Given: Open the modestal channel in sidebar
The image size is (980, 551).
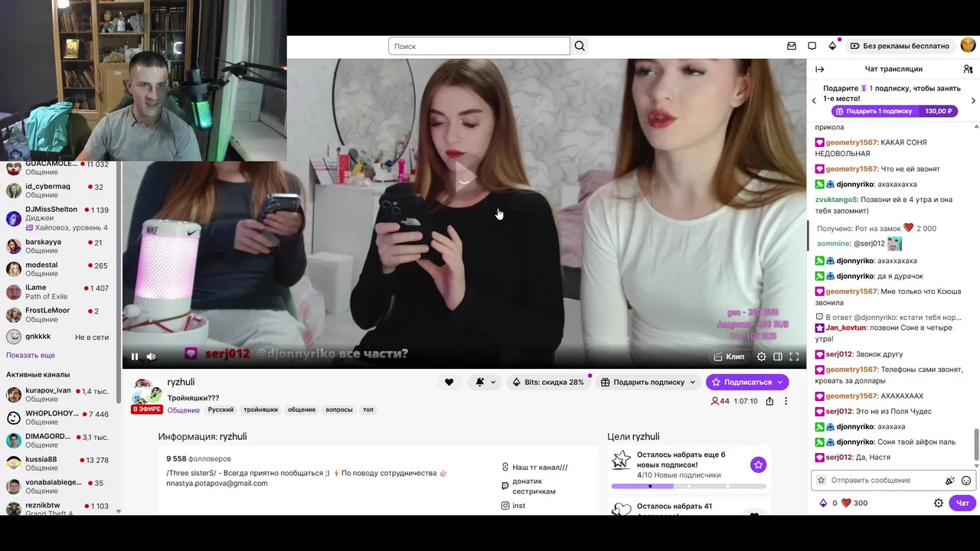Looking at the screenshot, I should pos(60,269).
